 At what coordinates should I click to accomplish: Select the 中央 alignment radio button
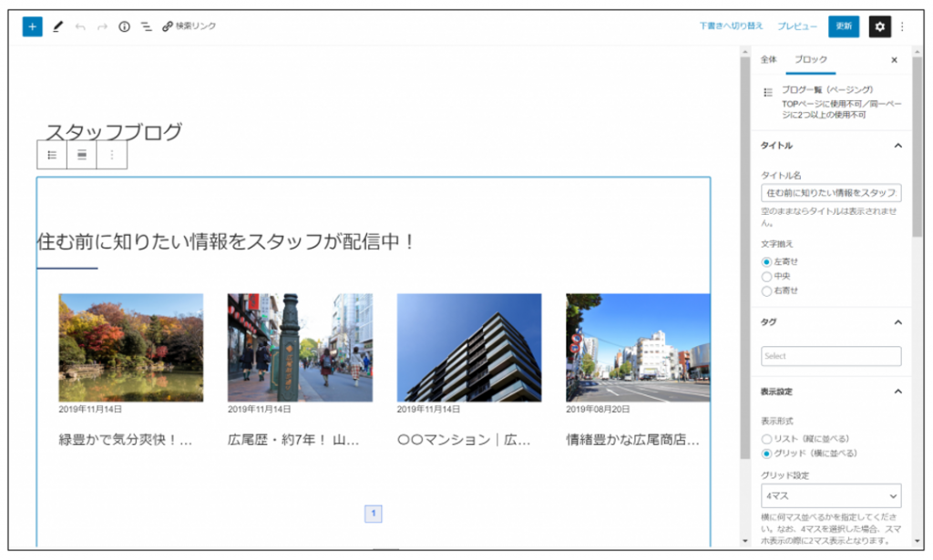click(766, 276)
